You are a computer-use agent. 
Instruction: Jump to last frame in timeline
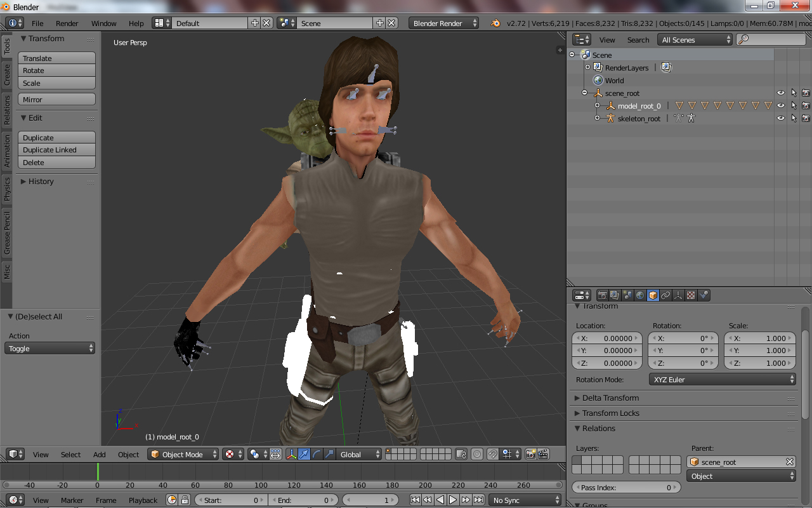479,500
